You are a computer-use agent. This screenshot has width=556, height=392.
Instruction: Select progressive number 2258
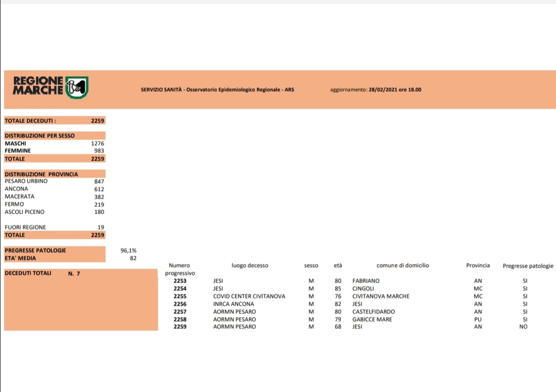(x=180, y=319)
